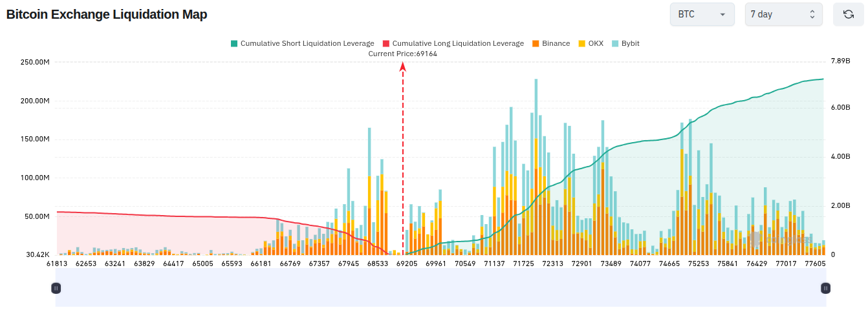Screen dimensions: 868x310
Task: Click the Bitcoin Exchange Liquidation Map title
Action: tap(107, 14)
